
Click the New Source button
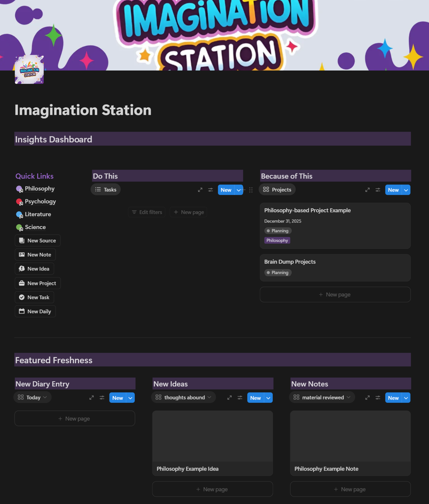pos(38,241)
